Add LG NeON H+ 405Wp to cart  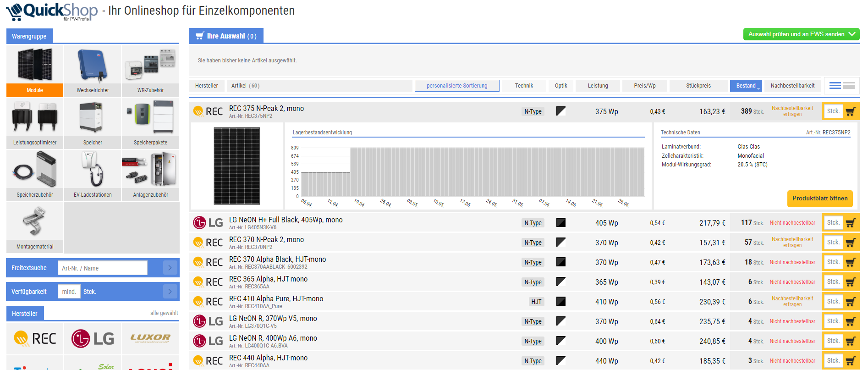point(851,223)
